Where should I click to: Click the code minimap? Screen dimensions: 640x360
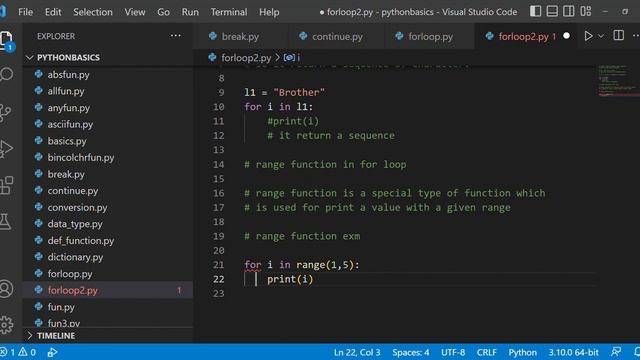(x=618, y=80)
